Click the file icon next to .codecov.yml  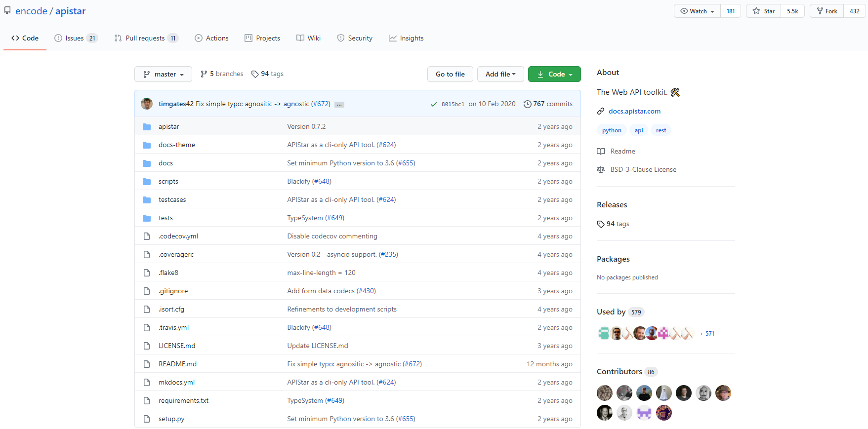pyautogui.click(x=147, y=236)
